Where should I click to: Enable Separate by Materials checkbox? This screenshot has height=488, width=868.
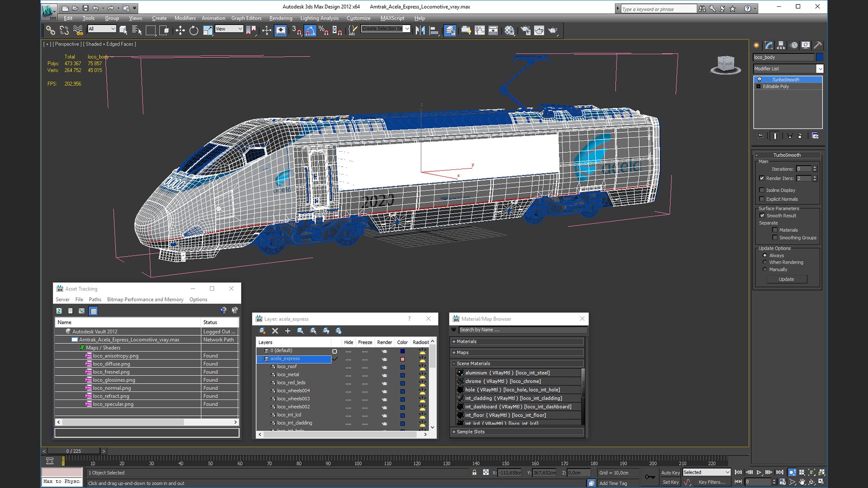click(775, 230)
